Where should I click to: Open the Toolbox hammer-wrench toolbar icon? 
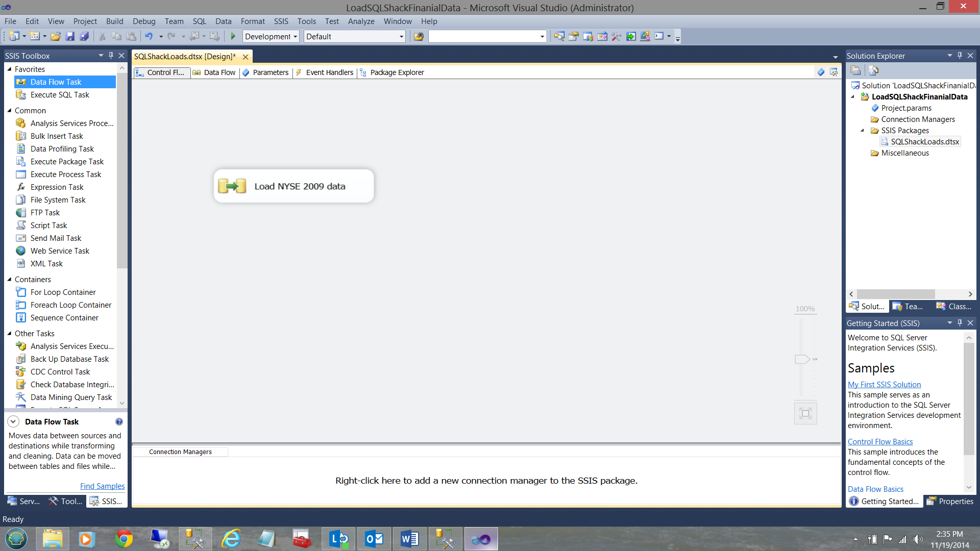616,36
